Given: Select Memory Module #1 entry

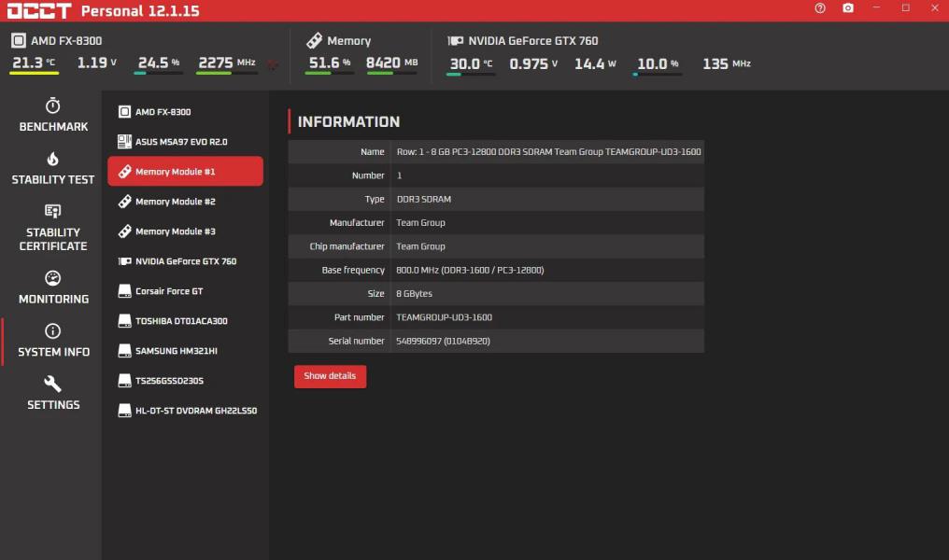Looking at the screenshot, I should (185, 171).
